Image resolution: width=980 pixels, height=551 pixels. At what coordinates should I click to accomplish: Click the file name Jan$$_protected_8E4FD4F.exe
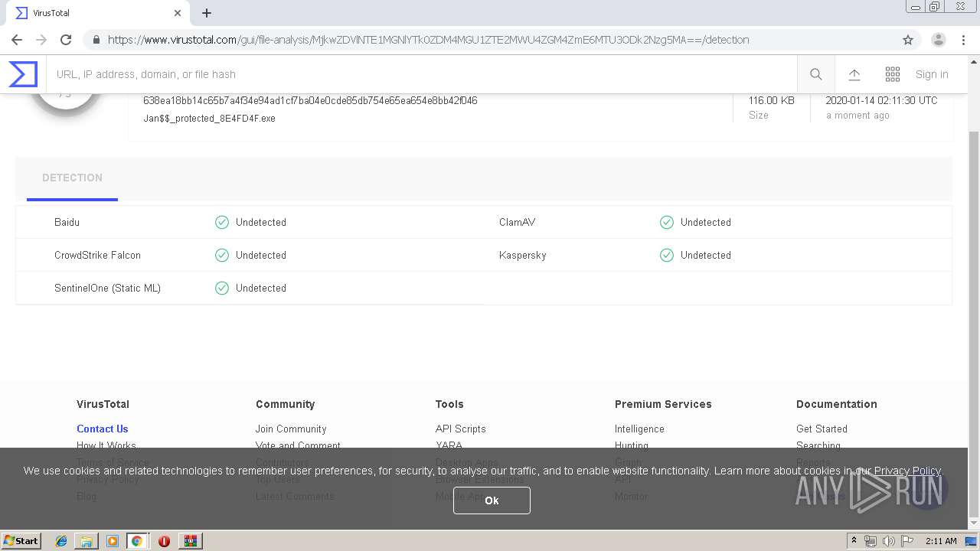(209, 119)
